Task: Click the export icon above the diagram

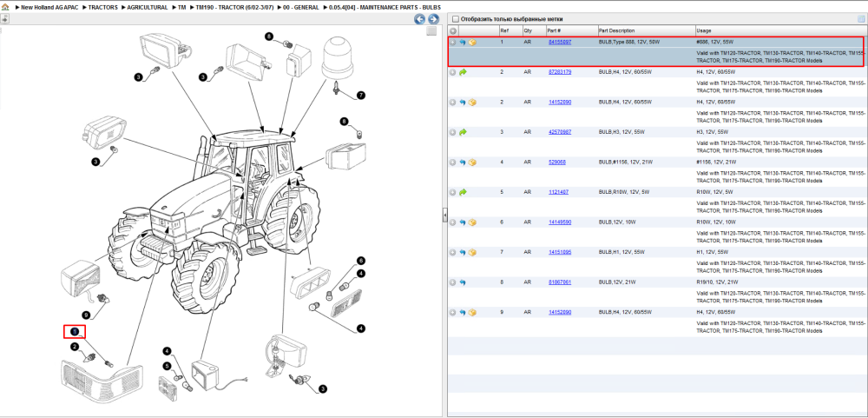Action: point(3,19)
